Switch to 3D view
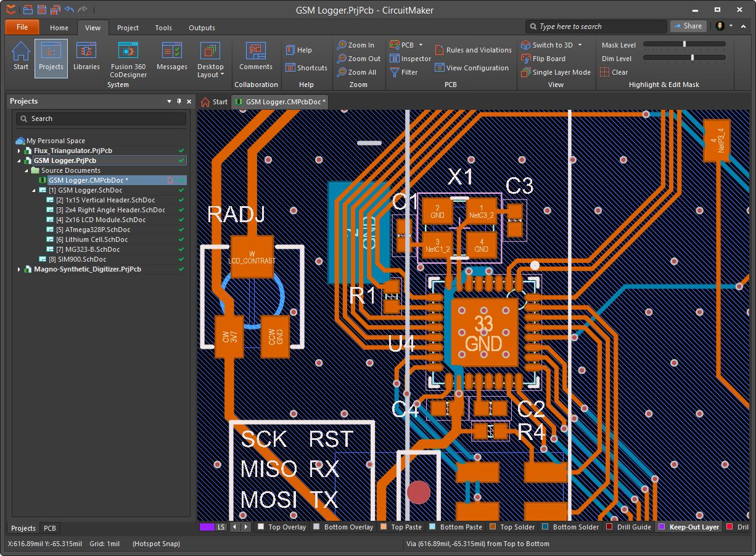Image resolution: width=756 pixels, height=556 pixels. 551,45
